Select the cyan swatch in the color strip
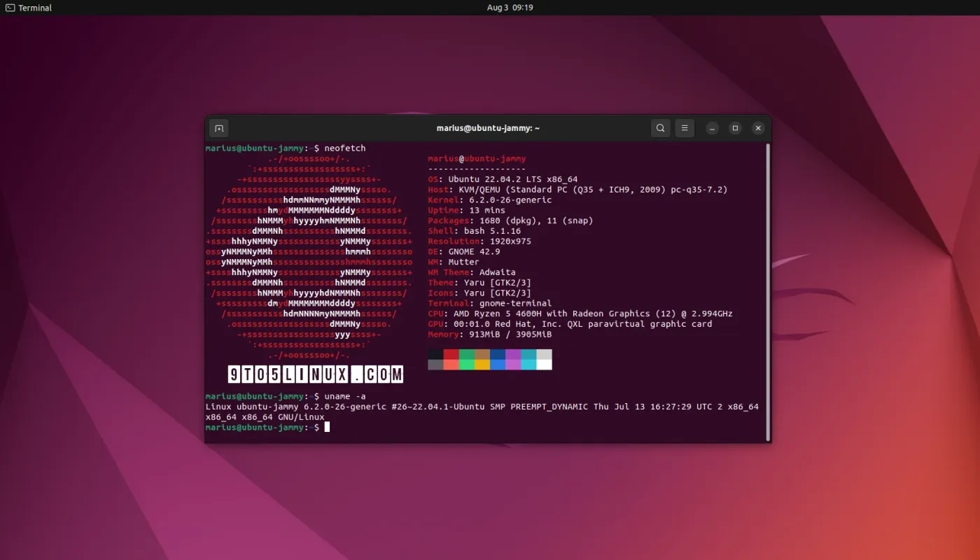 (x=529, y=360)
